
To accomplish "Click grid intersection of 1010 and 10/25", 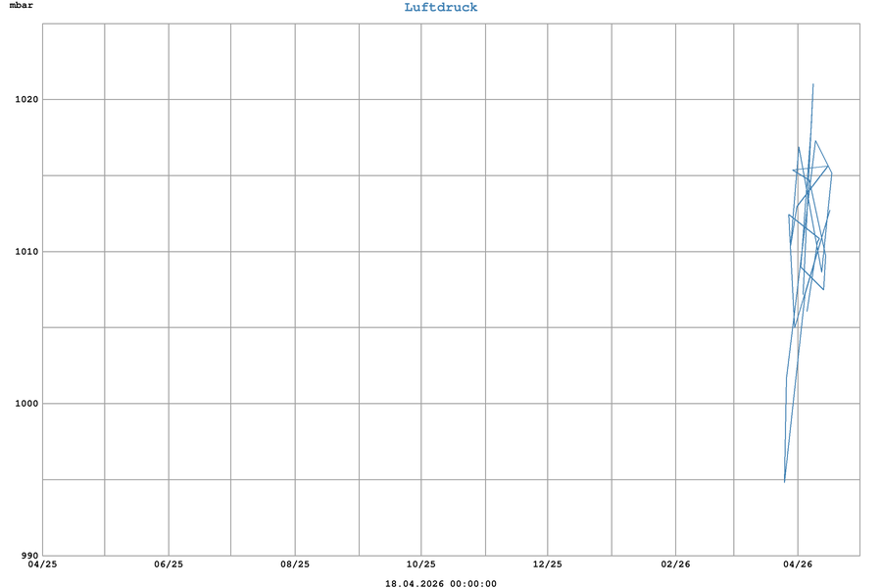I will [x=421, y=252].
